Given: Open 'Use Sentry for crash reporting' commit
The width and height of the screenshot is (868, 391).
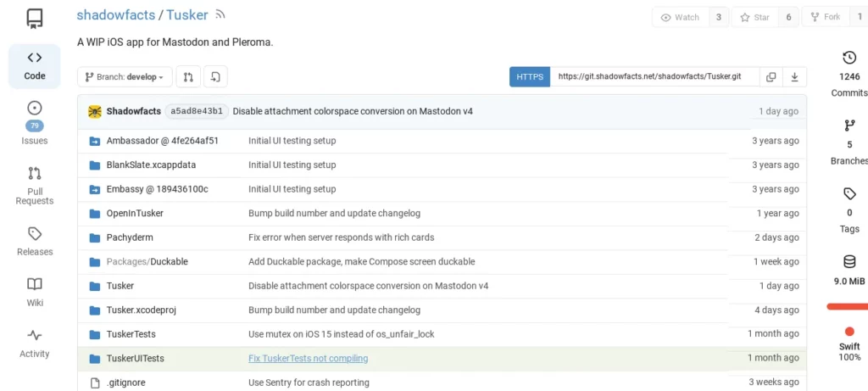Looking at the screenshot, I should pyautogui.click(x=309, y=383).
